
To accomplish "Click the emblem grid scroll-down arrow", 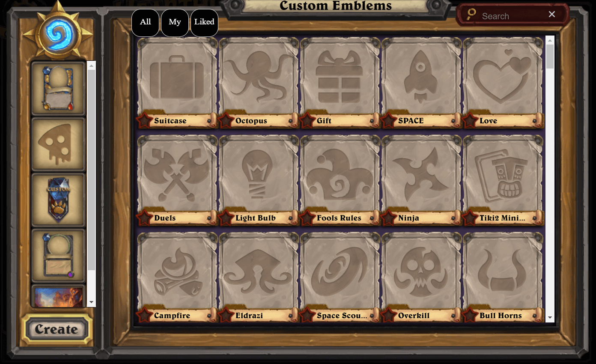I will point(550,318).
